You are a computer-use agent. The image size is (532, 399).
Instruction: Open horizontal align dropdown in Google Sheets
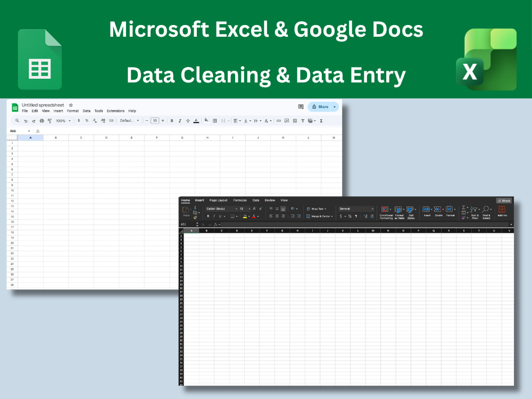(x=237, y=121)
